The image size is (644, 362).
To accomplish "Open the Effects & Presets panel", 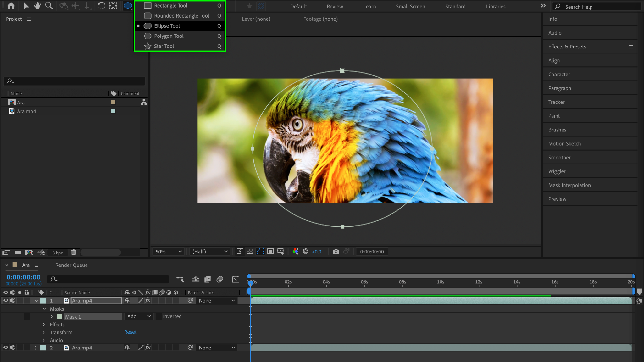I will pos(567,47).
